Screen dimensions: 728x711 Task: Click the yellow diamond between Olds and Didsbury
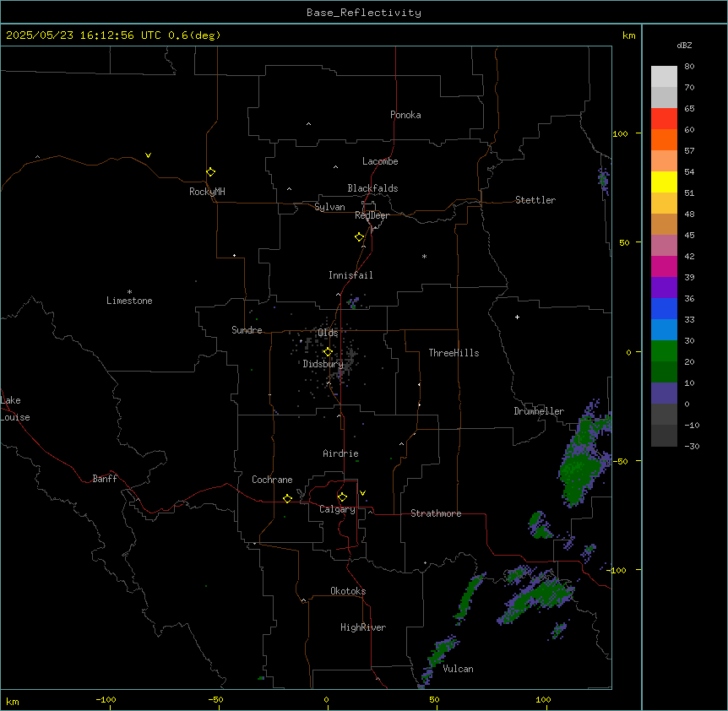click(328, 352)
